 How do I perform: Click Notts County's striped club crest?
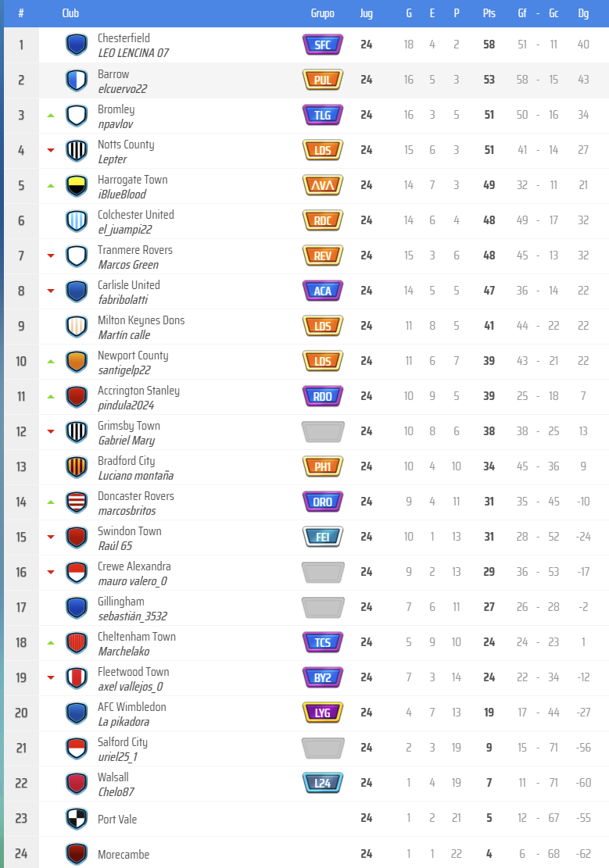click(x=76, y=150)
